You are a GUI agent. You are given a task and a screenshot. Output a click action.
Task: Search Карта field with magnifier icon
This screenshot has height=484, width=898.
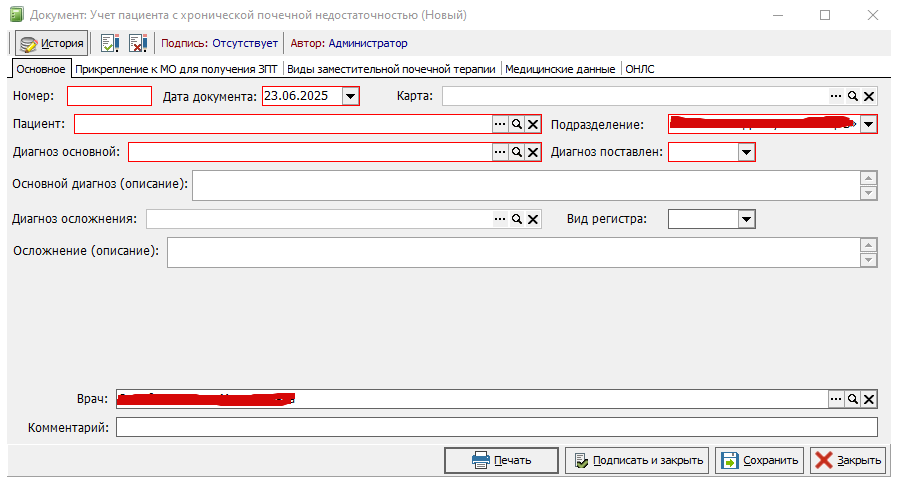[x=853, y=96]
